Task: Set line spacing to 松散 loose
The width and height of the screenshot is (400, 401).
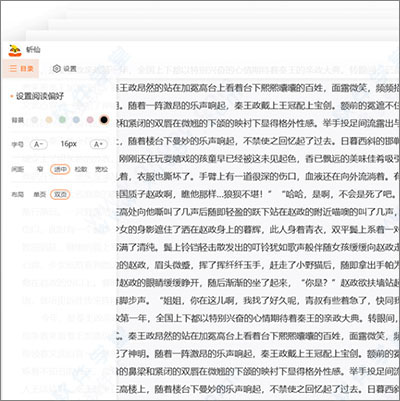Action: click(x=81, y=169)
